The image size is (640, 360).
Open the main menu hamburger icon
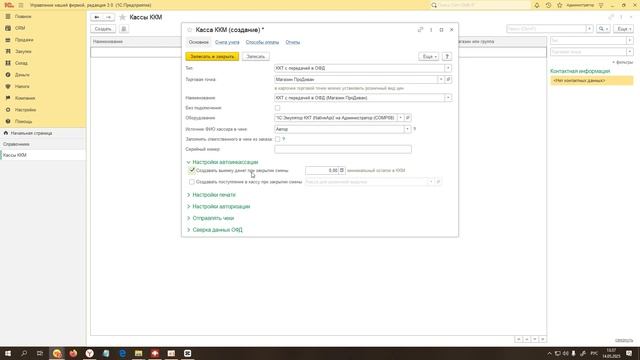tap(21, 5)
